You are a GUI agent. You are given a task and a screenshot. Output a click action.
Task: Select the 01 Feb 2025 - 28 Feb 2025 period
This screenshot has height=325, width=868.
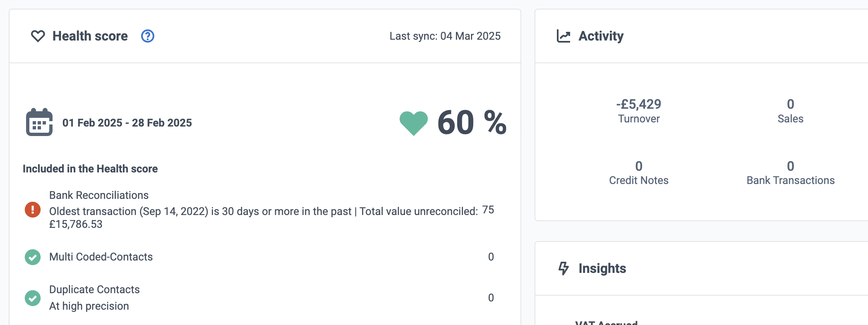pyautogui.click(x=127, y=123)
